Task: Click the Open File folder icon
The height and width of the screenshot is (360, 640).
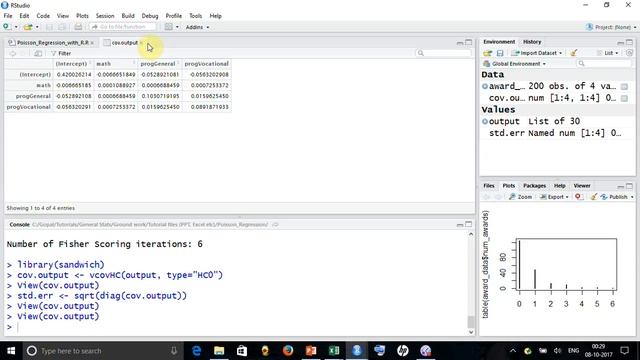Action: click(x=27, y=27)
